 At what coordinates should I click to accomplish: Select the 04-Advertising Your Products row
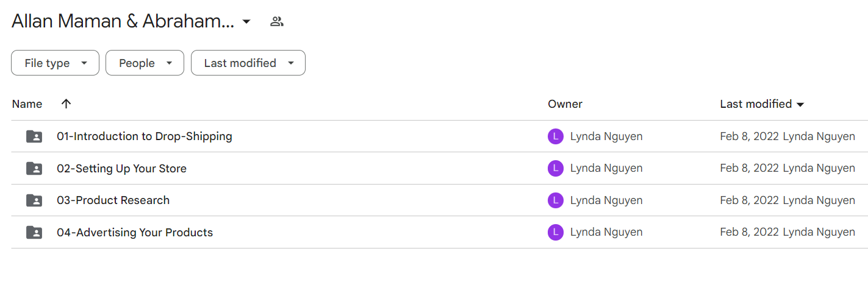coord(439,232)
